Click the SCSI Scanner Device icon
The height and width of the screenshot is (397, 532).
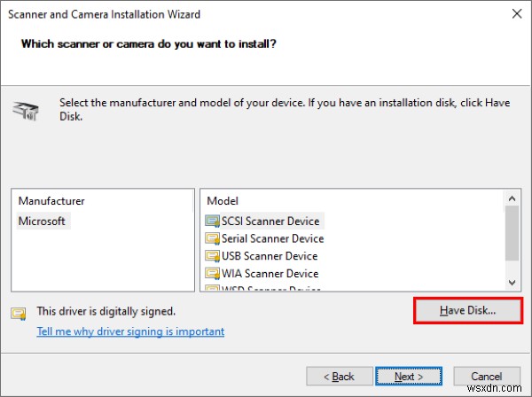[x=213, y=221]
